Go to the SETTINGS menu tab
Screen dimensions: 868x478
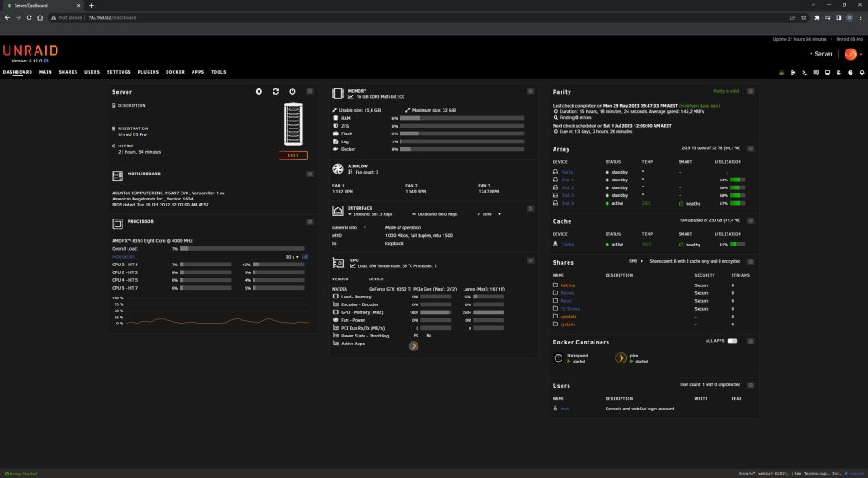click(118, 72)
